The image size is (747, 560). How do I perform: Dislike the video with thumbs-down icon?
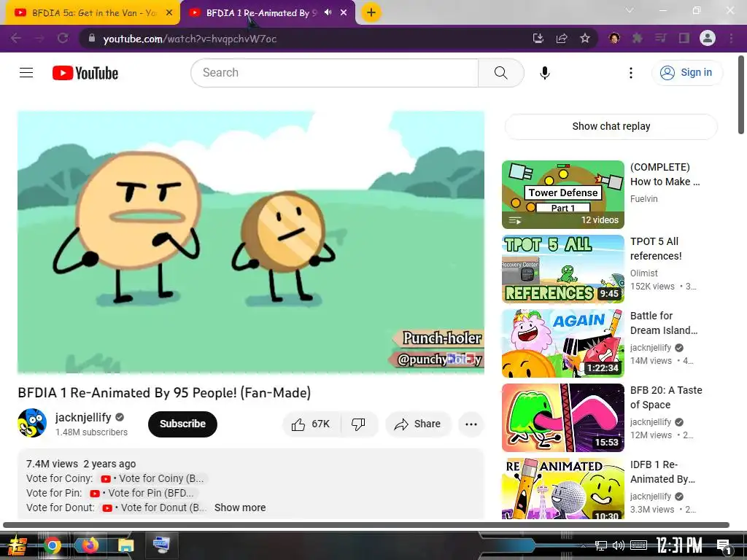[x=358, y=424]
